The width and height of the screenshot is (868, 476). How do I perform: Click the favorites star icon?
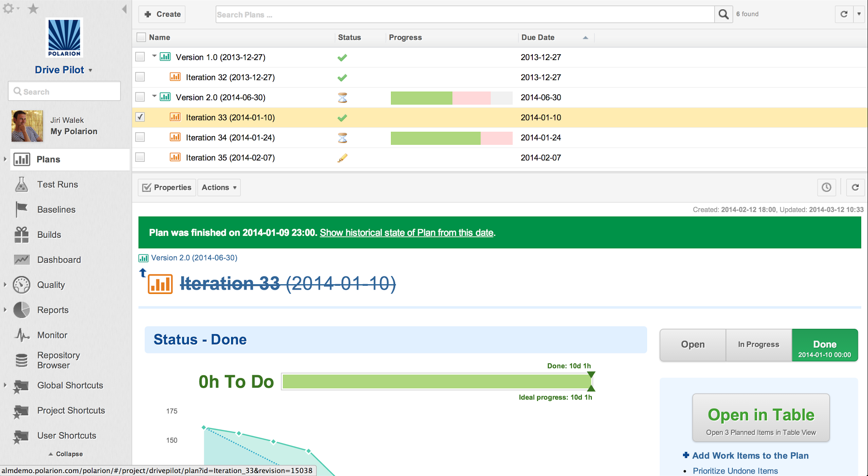pos(33,9)
